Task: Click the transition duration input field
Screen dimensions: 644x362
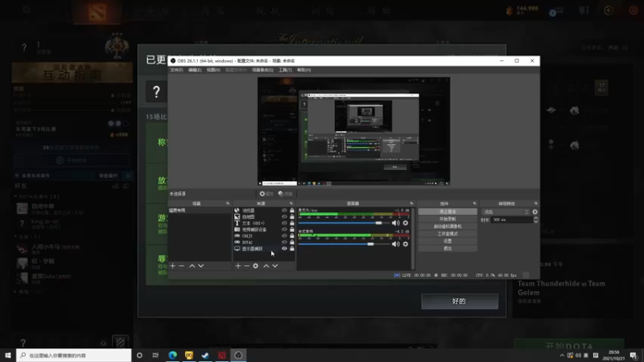Action: [x=512, y=220]
